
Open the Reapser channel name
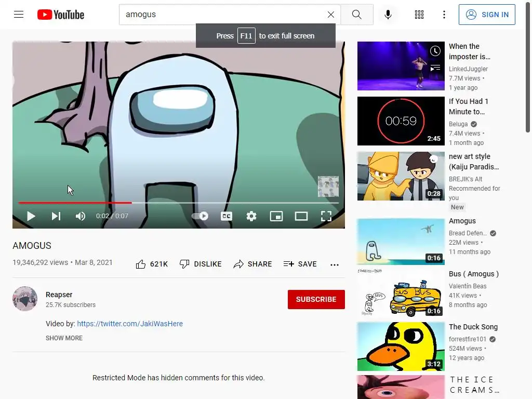(59, 295)
